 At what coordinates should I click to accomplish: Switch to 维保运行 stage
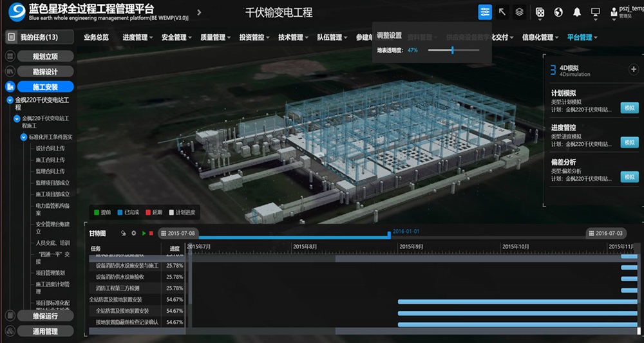[45, 316]
